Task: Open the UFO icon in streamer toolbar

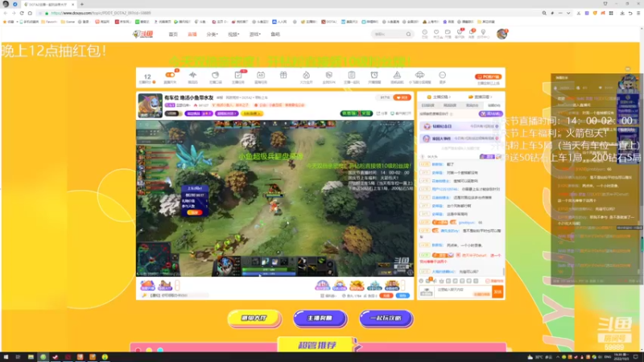Action: click(419, 75)
